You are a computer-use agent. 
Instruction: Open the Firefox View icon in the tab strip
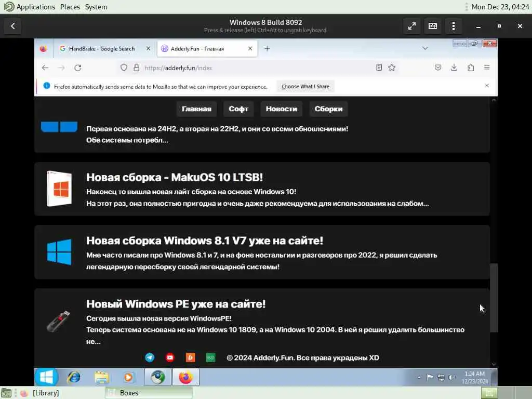[44, 49]
